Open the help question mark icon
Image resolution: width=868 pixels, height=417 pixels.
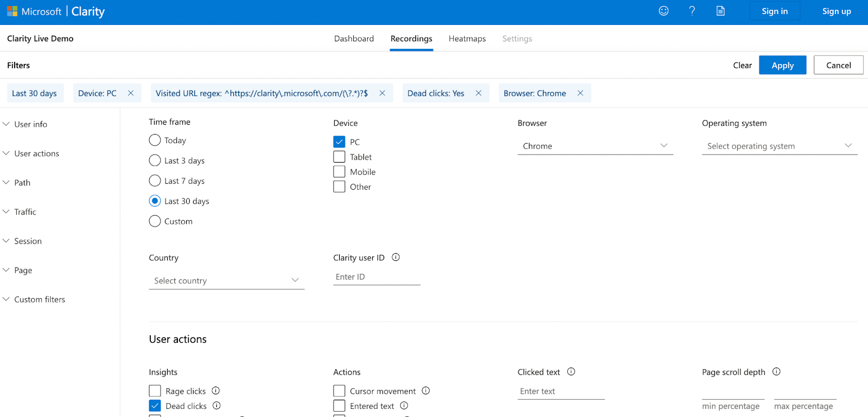(692, 11)
